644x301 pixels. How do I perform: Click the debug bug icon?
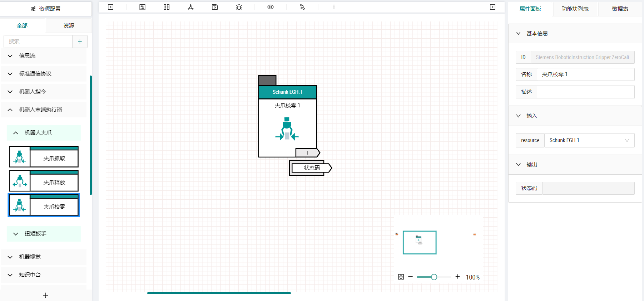(239, 7)
